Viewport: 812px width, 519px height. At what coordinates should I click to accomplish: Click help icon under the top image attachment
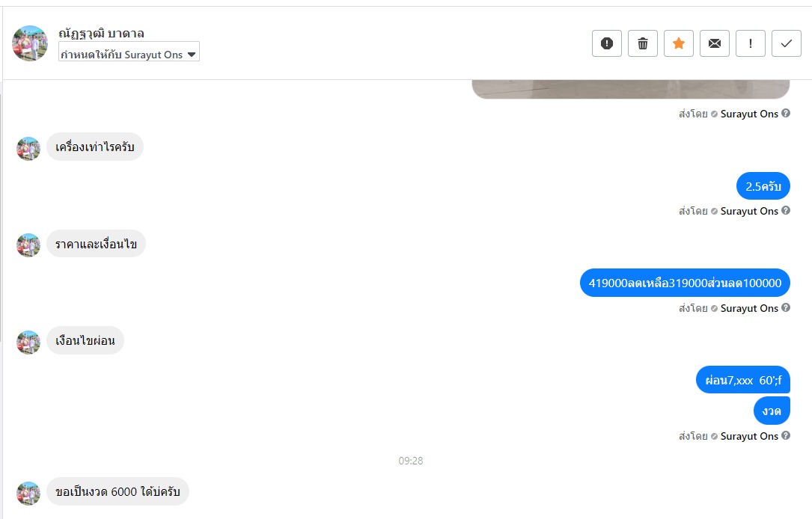[786, 114]
